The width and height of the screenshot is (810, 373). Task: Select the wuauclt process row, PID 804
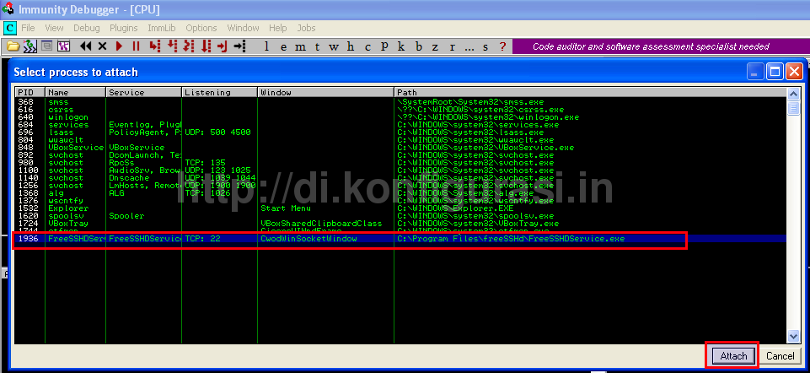400,140
